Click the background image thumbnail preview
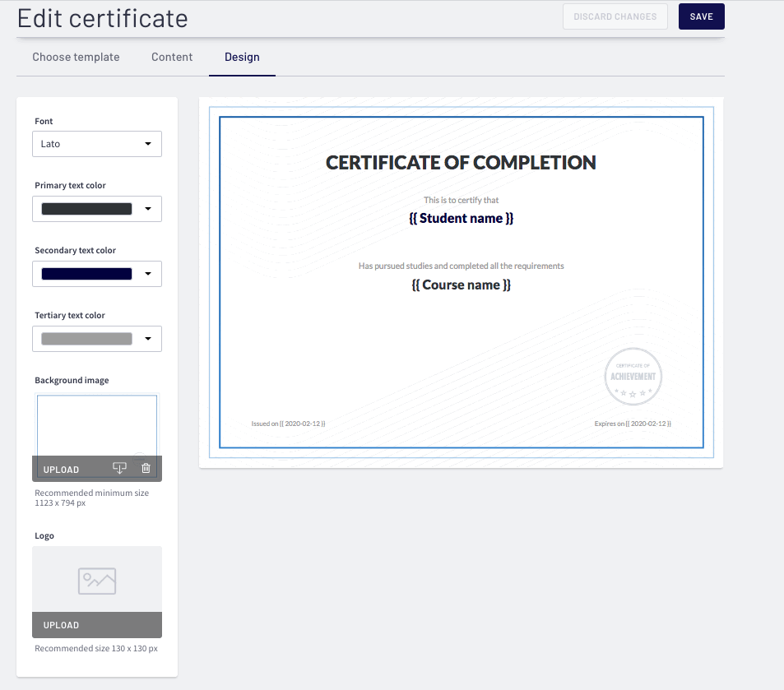Image resolution: width=784 pixels, height=690 pixels. (x=97, y=425)
